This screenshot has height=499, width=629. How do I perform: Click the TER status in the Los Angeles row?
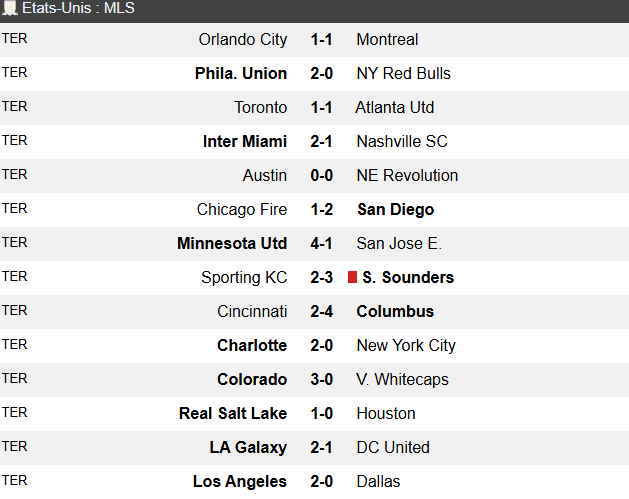click(14, 480)
